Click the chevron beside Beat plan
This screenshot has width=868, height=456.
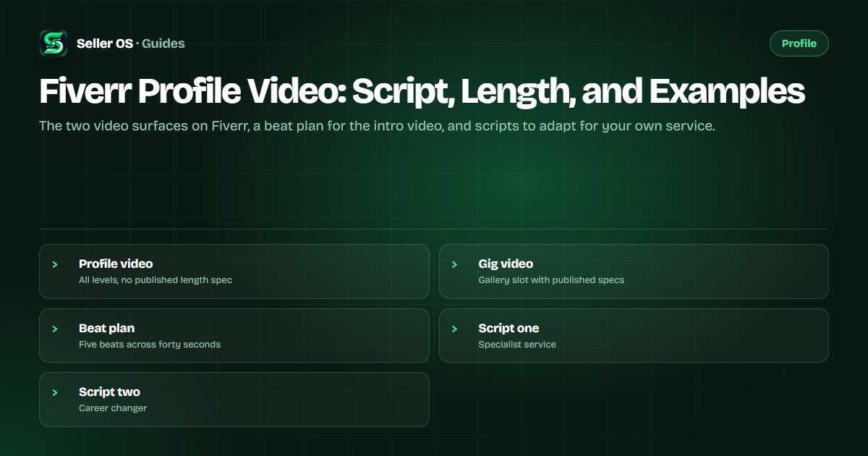[x=55, y=329]
